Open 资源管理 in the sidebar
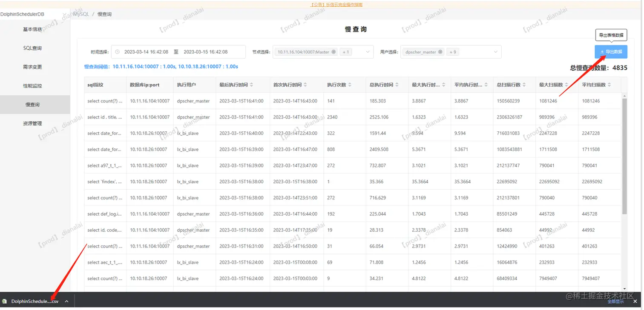This screenshot has width=644, height=310. (32, 123)
